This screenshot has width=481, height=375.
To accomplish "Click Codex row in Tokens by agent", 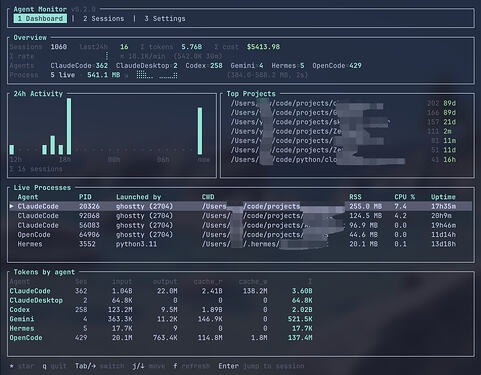I will [161, 310].
